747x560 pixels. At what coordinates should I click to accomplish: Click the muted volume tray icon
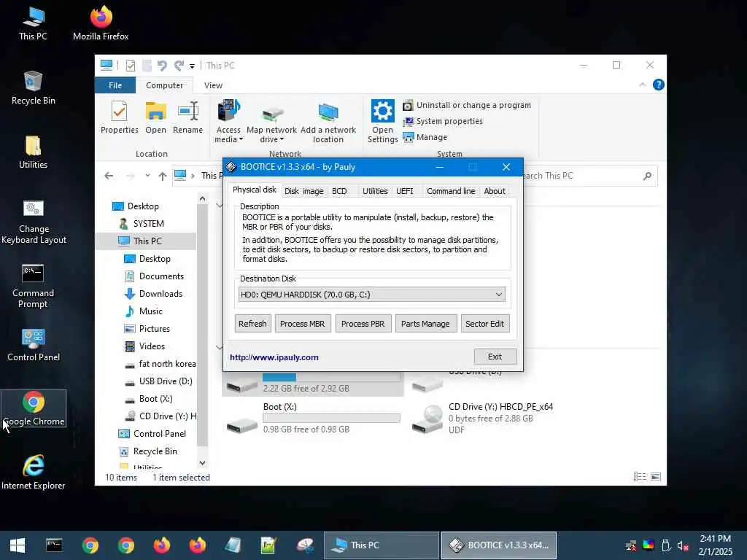tap(683, 545)
